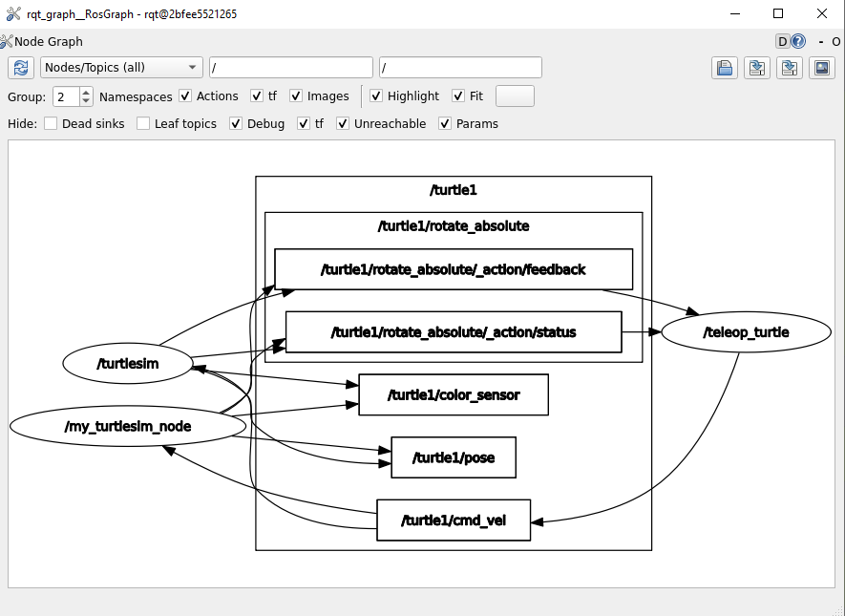
Task: Click blank button next to Fit
Action: (x=515, y=96)
